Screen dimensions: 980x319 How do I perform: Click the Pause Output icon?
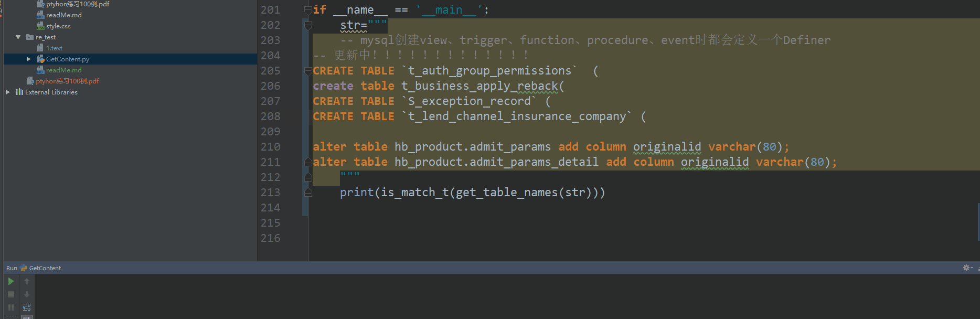[10, 307]
